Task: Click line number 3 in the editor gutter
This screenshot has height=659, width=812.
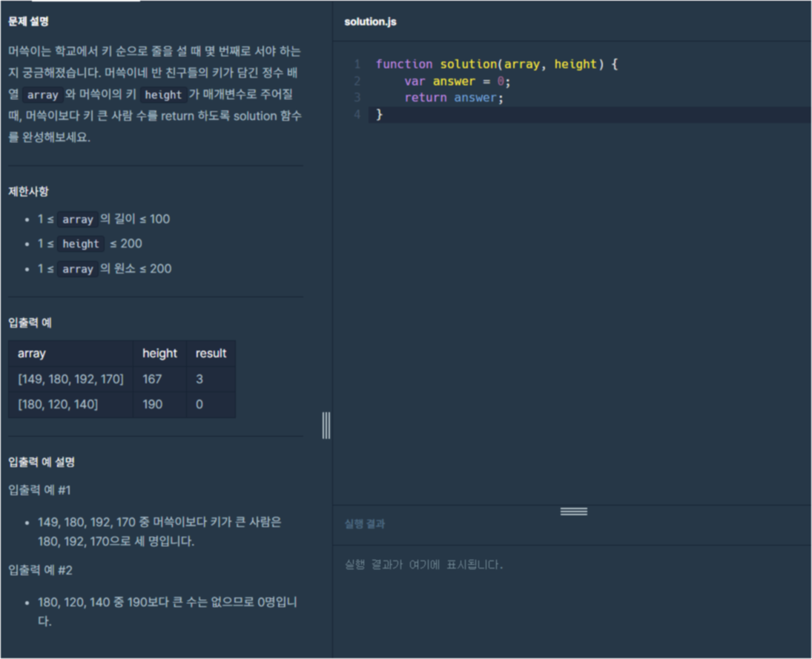Action: 357,98
